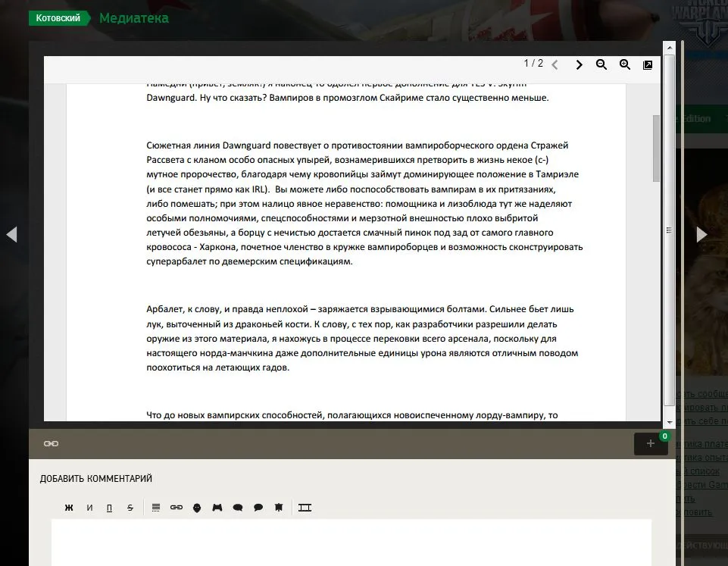Show next media item with right arrow
This screenshot has height=566, width=728.
(701, 234)
